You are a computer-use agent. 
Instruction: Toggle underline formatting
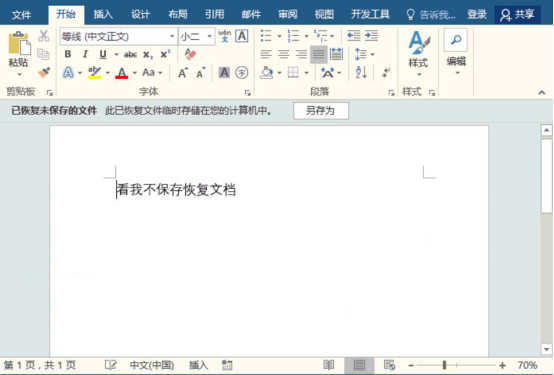[x=103, y=54]
